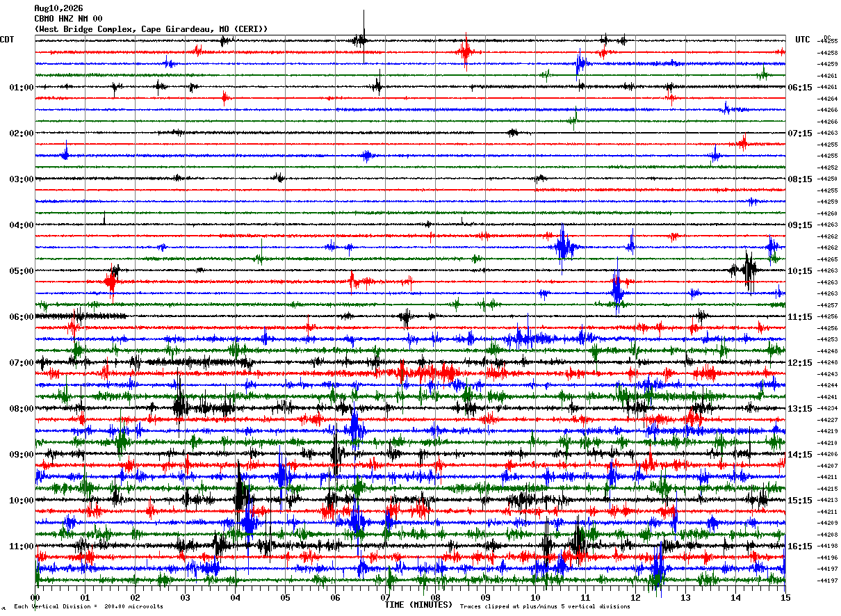Image resolution: width=841 pixels, height=616 pixels.
Task: Click the DC offset value -44258
Action: coord(827,53)
